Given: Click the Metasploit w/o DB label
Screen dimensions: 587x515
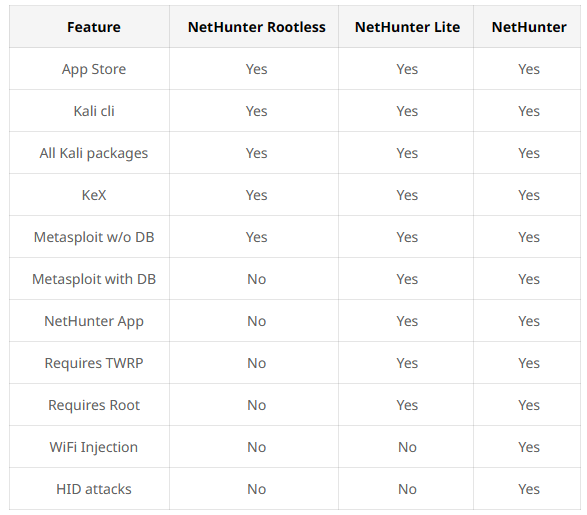Looking at the screenshot, I should tap(94, 237).
